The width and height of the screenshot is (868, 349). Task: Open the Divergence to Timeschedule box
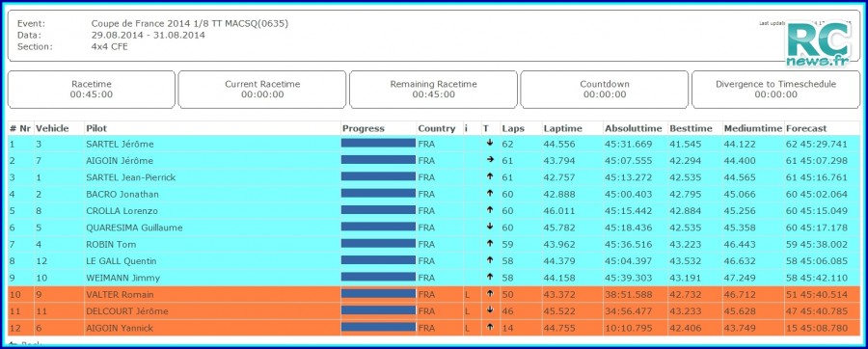(x=775, y=89)
